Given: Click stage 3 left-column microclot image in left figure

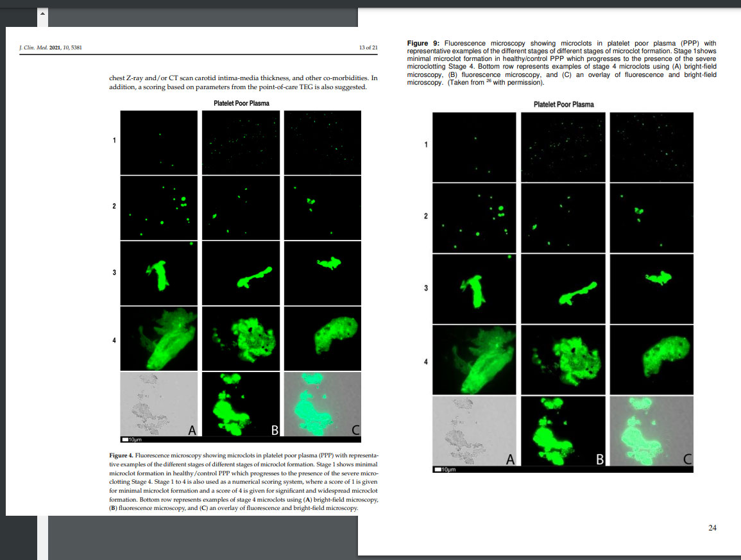Looking at the screenshot, I should coord(160,273).
